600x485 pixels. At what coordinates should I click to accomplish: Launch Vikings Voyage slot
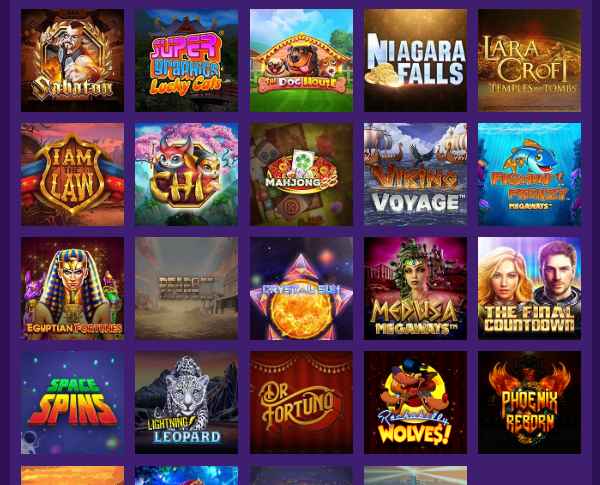[x=415, y=174]
